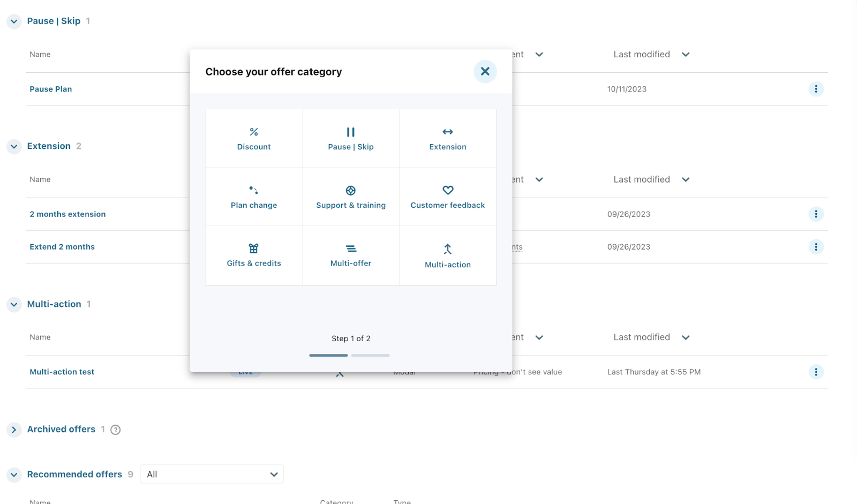Select the Multi-action category tile
Screen dimensions: 857x504
[448, 256]
